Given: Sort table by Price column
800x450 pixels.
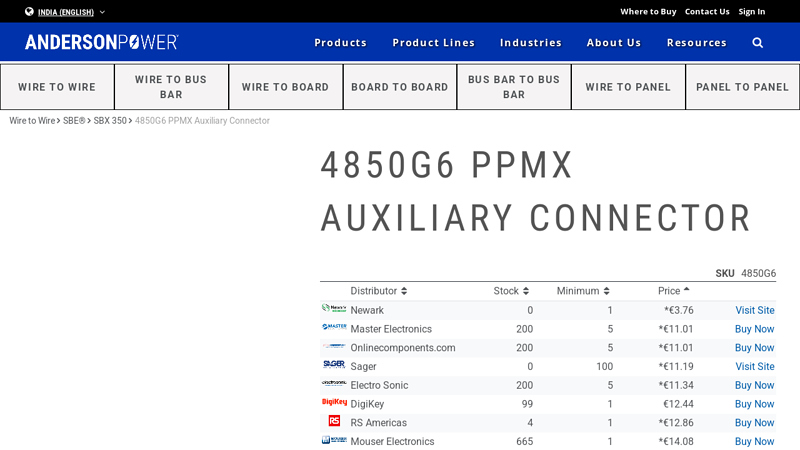Looking at the screenshot, I should [x=673, y=291].
